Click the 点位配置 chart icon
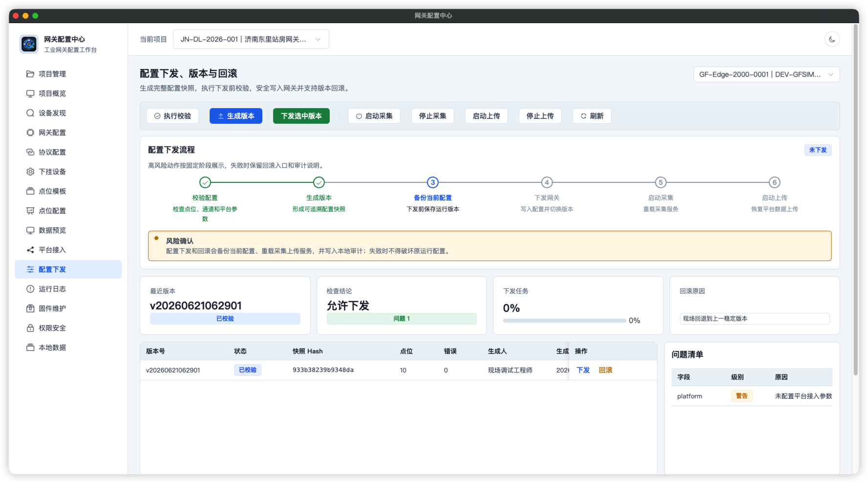 [30, 211]
